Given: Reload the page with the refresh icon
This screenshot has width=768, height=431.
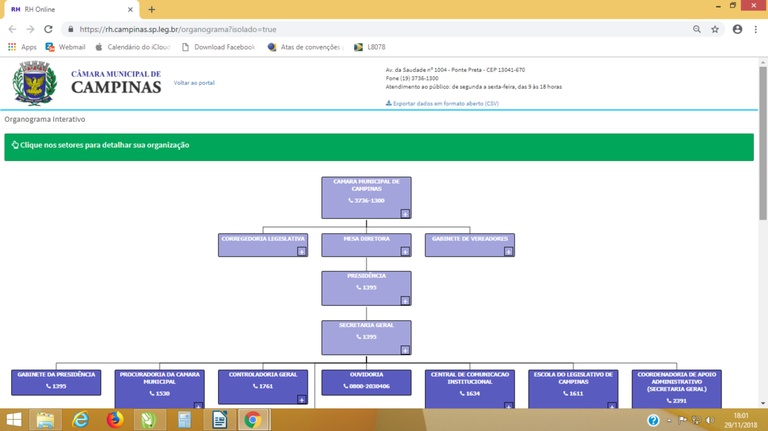Looking at the screenshot, I should click(x=48, y=29).
